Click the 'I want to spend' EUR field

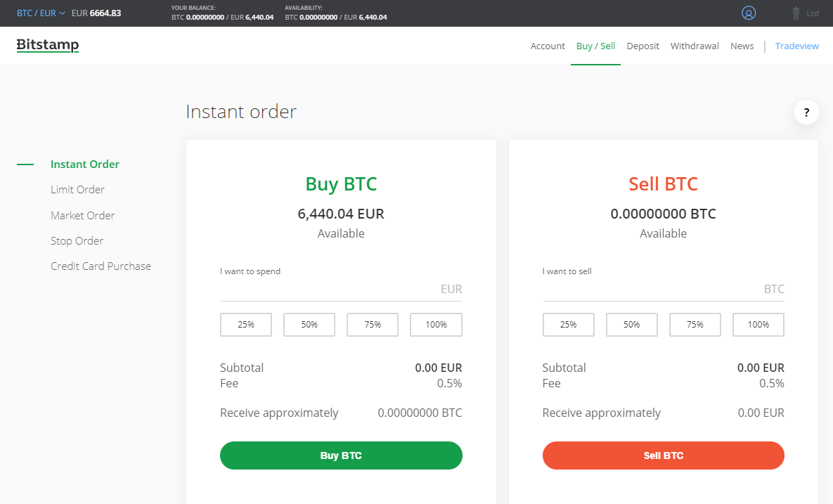click(330, 289)
